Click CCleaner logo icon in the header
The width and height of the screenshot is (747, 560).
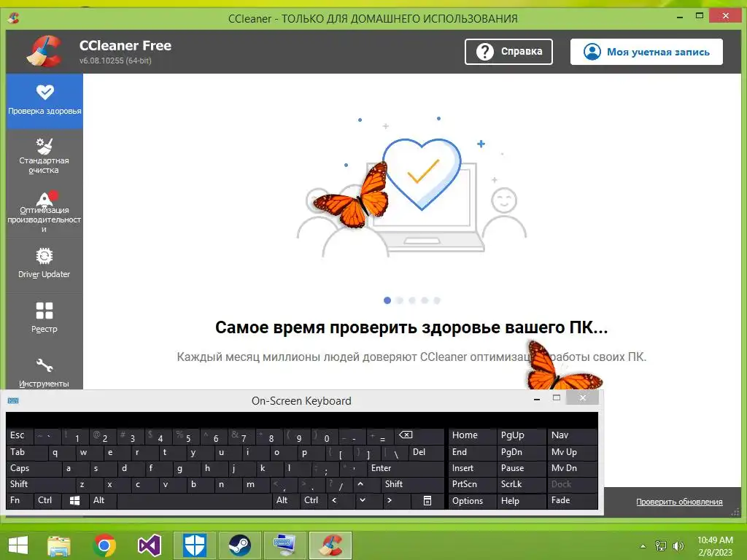pos(44,52)
